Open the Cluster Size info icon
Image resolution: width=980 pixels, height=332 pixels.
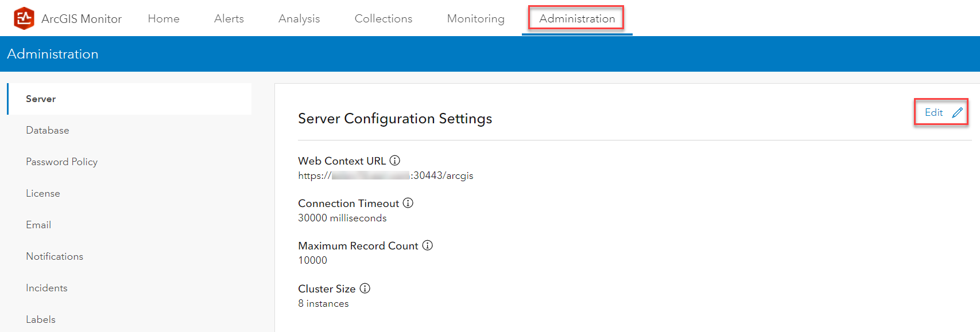point(365,288)
